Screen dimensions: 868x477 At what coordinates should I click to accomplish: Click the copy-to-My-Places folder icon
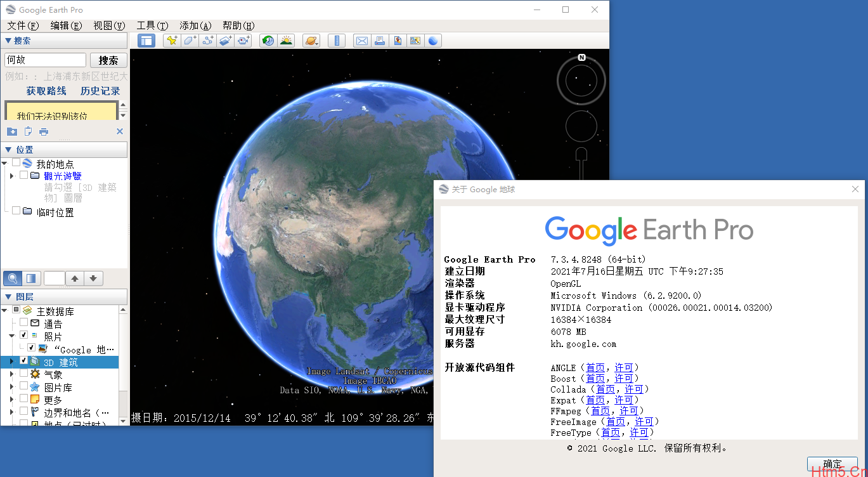(12, 131)
